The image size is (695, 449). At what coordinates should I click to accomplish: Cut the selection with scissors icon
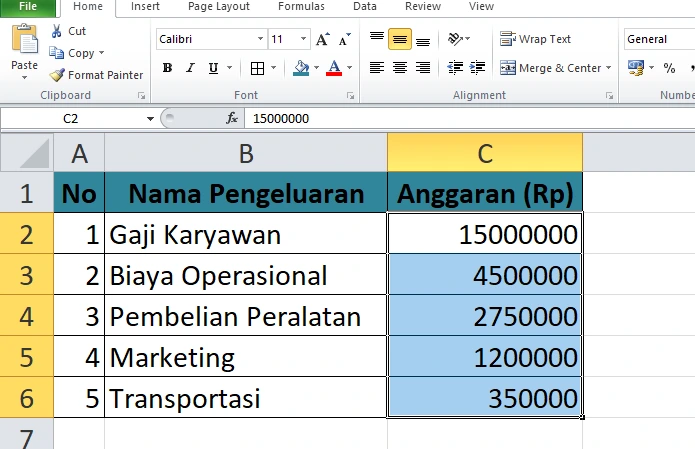56,31
